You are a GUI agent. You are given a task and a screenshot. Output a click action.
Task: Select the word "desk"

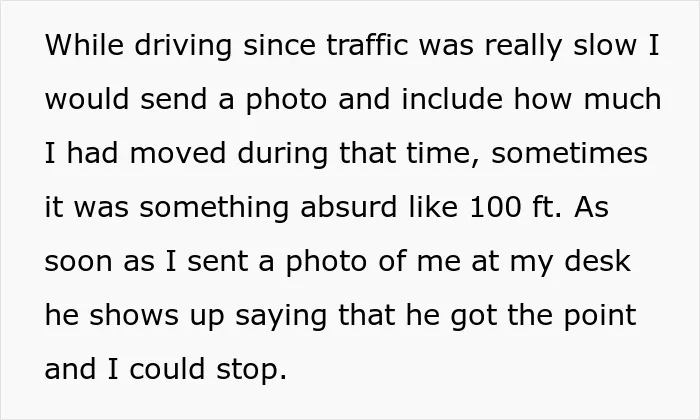tap(597, 261)
